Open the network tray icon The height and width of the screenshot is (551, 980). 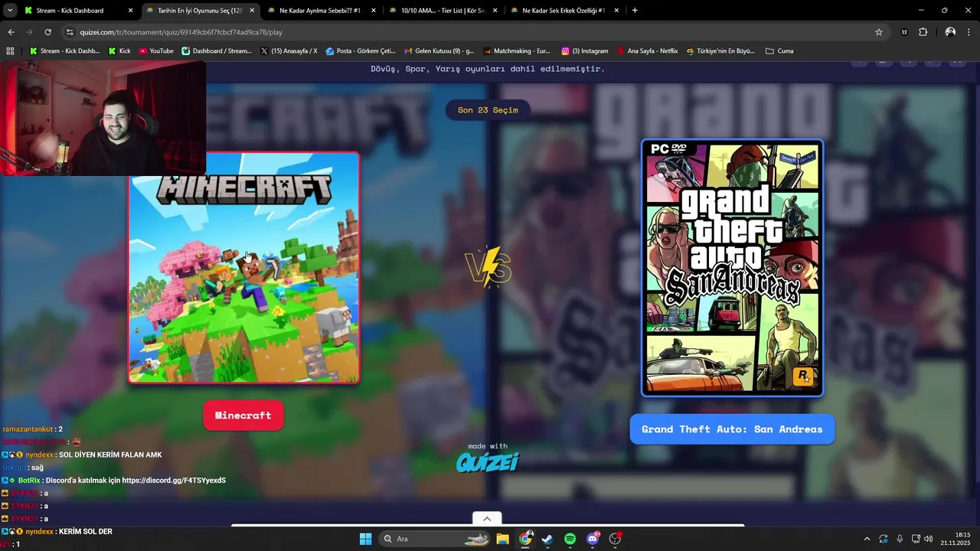click(x=916, y=539)
